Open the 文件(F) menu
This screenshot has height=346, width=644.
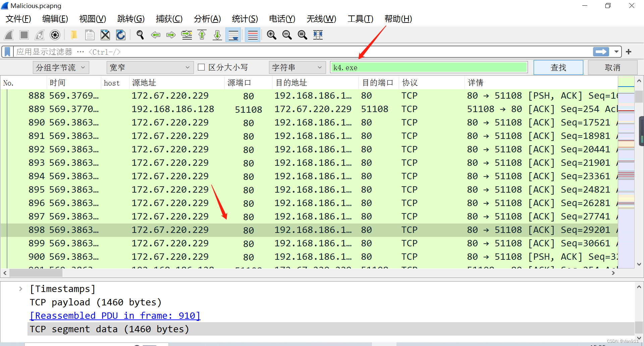[x=18, y=19]
